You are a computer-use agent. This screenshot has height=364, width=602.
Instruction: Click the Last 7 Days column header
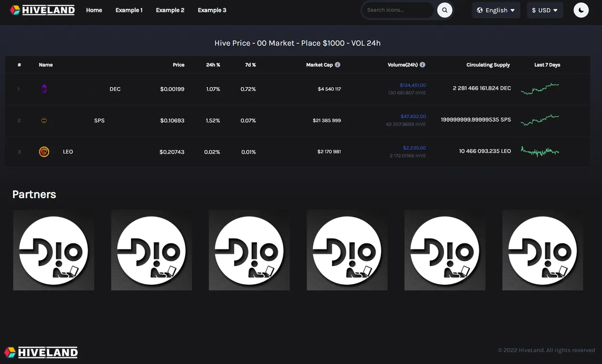coord(547,65)
